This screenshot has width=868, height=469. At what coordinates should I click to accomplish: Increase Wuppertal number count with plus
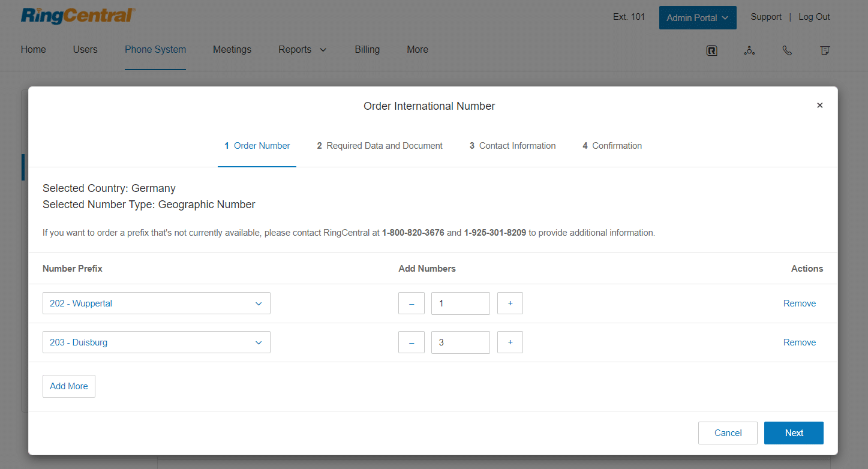point(510,303)
